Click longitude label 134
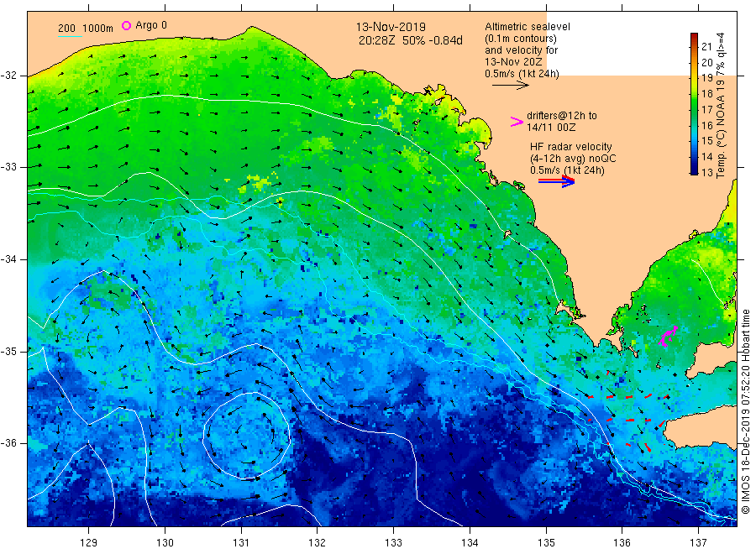This screenshot has height=554, width=756. (470, 543)
